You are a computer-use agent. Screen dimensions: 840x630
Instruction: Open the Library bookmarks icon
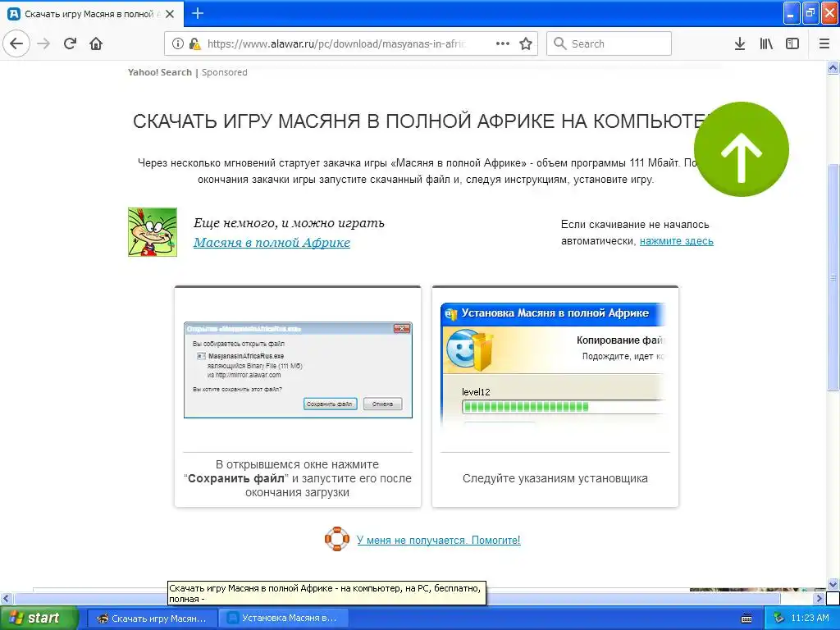pos(766,44)
